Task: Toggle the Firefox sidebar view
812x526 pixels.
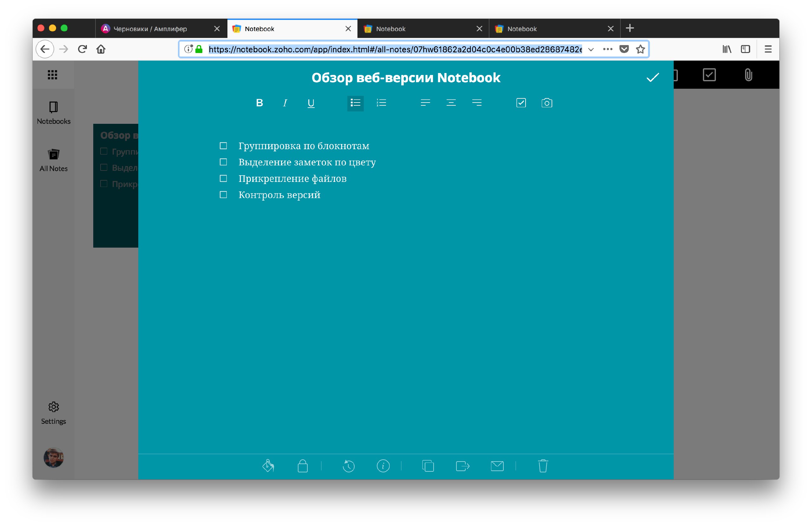Action: (x=745, y=49)
